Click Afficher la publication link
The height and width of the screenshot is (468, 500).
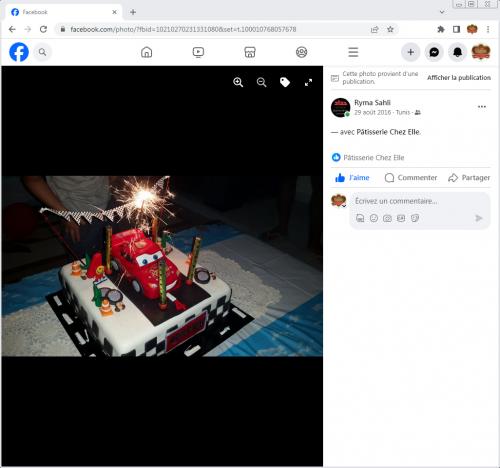459,78
